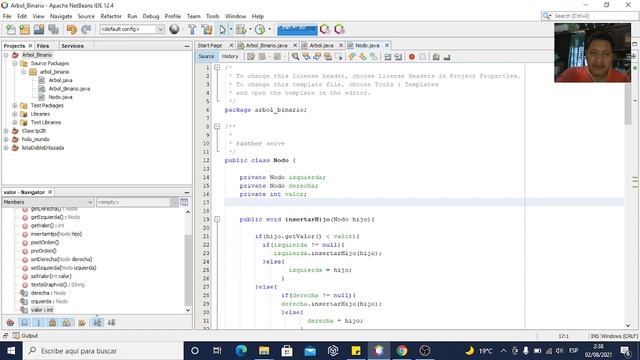Click the New Project toolbar icon
640x360 pixels.
[24, 29]
